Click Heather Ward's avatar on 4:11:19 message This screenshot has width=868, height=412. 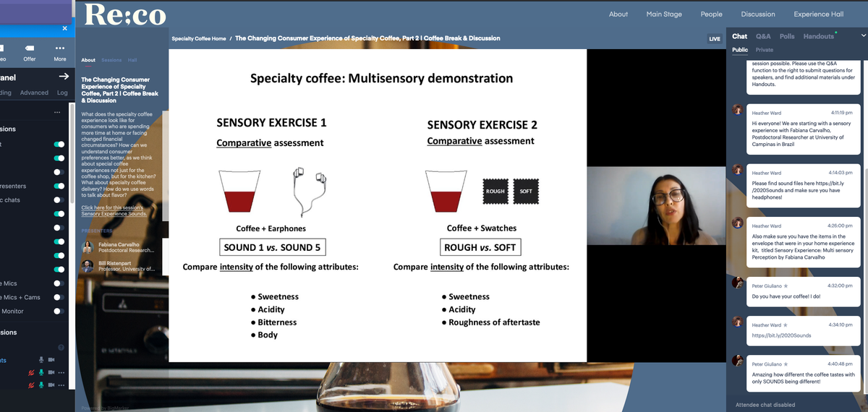click(x=738, y=110)
